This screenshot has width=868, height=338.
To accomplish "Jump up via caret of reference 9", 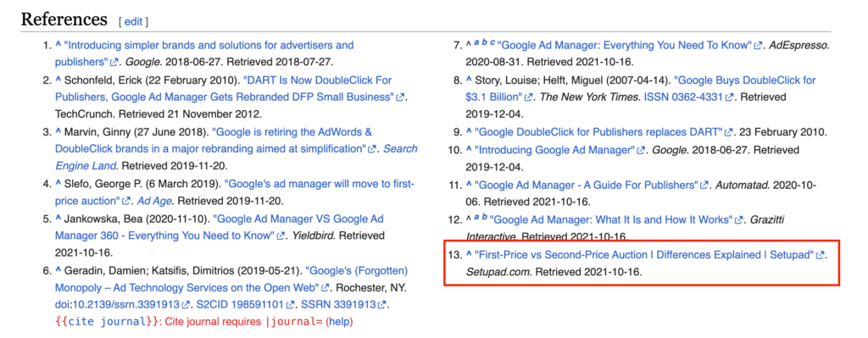I will click(469, 132).
